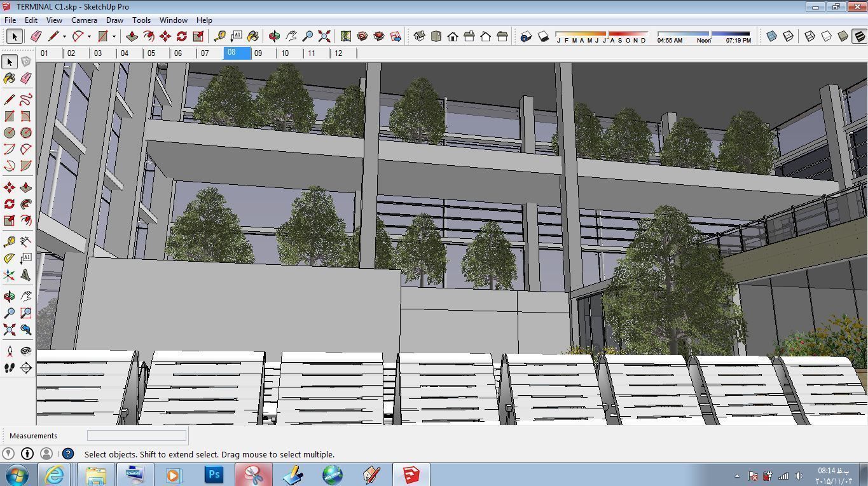Open Photoshop from the taskbar
This screenshot has width=868, height=486.
pos(214,475)
